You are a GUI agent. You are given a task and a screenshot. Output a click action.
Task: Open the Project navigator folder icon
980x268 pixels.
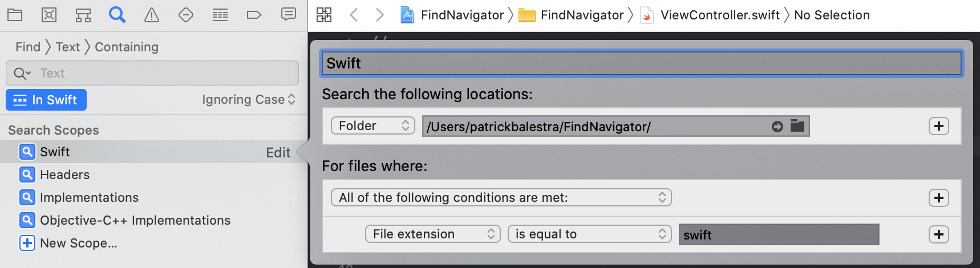pyautogui.click(x=15, y=15)
